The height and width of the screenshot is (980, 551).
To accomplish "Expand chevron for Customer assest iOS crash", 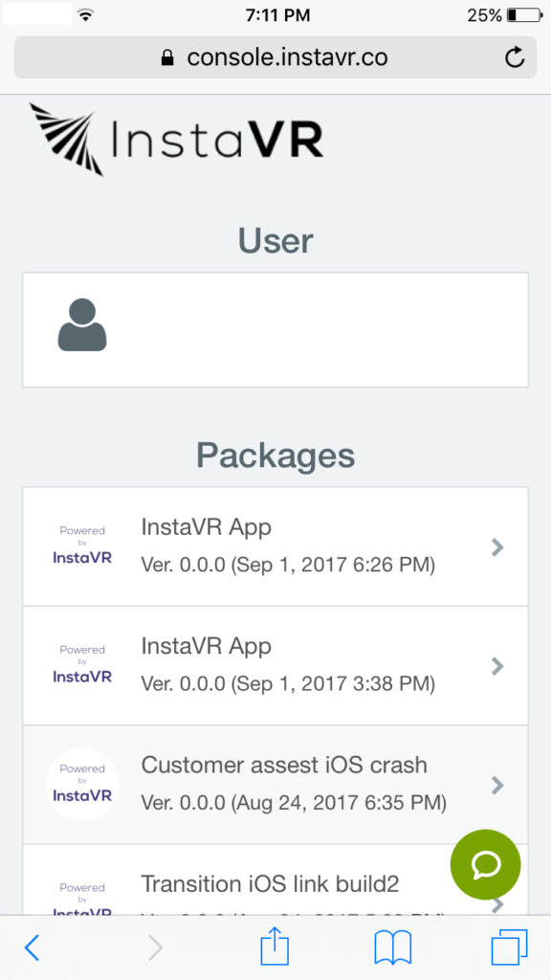I will click(497, 785).
